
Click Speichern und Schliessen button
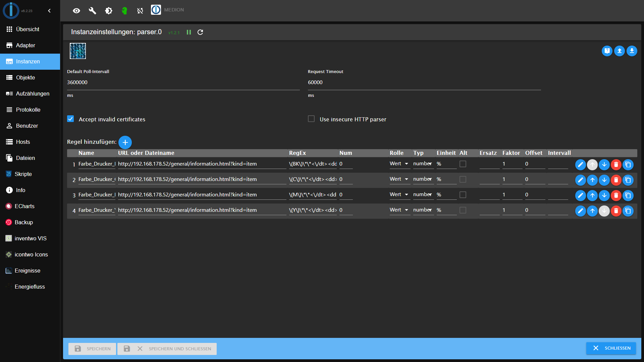(167, 349)
